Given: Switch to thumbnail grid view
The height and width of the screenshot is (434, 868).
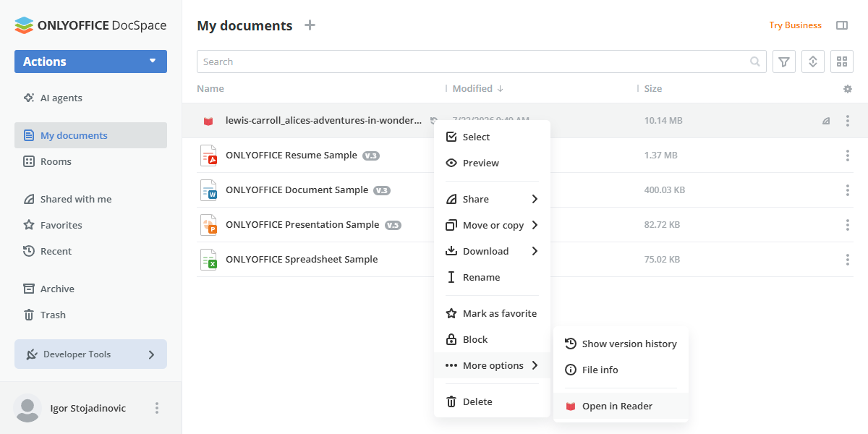Looking at the screenshot, I should pyautogui.click(x=842, y=61).
